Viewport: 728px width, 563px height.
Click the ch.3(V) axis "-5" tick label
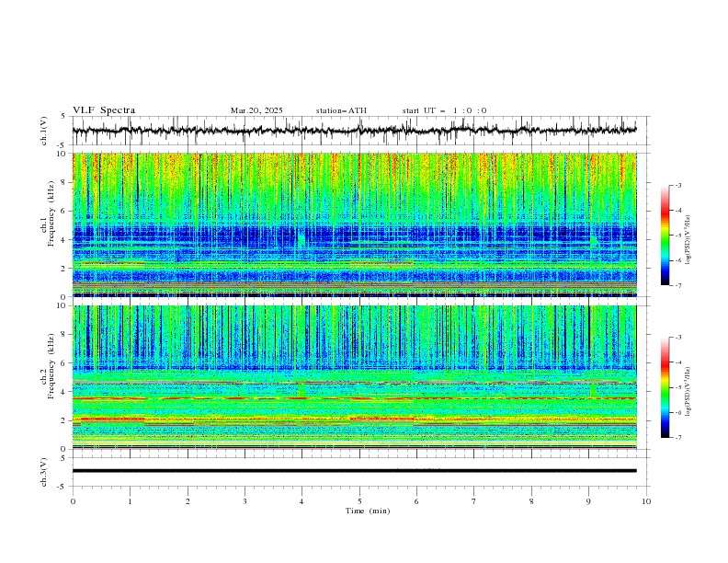(x=63, y=487)
